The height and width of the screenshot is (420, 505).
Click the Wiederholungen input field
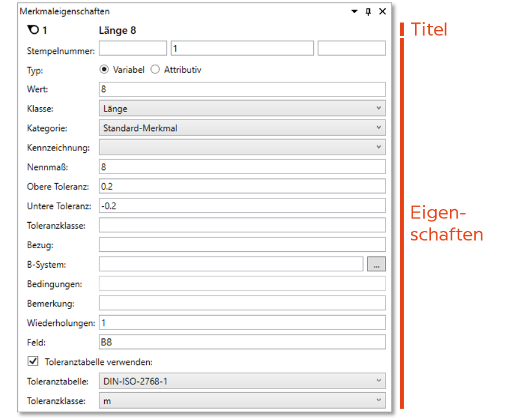point(242,323)
